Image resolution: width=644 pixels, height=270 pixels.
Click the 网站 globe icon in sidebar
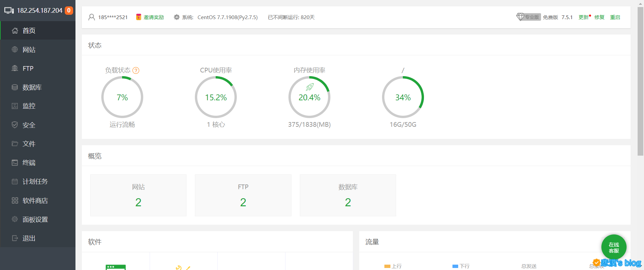tap(15, 49)
